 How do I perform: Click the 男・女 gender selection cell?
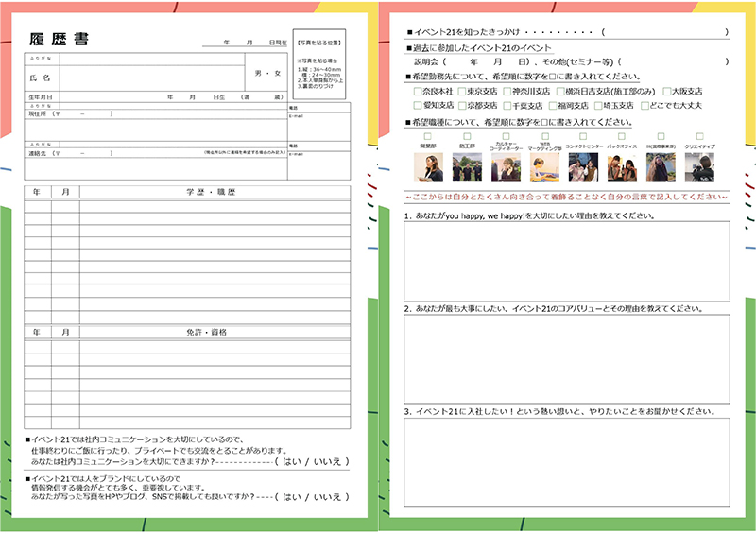(267, 73)
